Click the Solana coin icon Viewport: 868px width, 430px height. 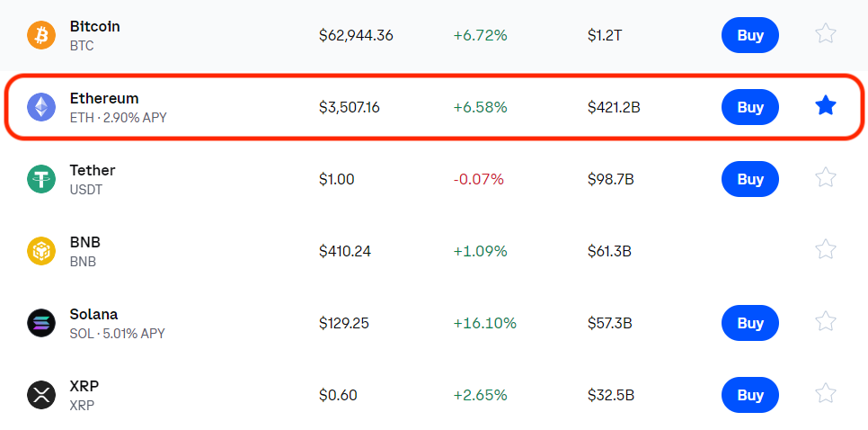coord(40,323)
